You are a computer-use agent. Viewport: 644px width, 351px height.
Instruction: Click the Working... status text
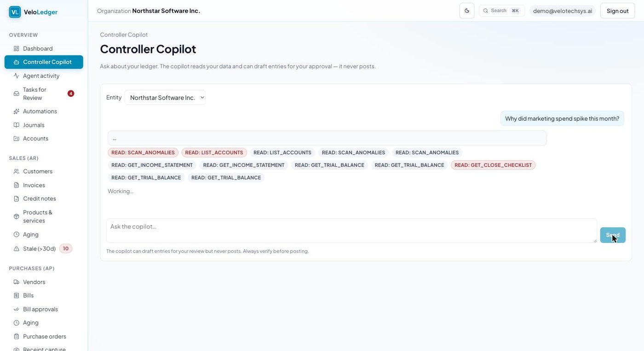(x=121, y=191)
